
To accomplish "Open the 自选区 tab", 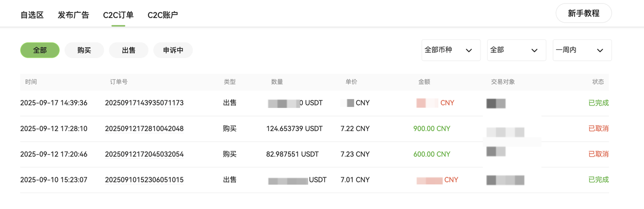I will (32, 15).
